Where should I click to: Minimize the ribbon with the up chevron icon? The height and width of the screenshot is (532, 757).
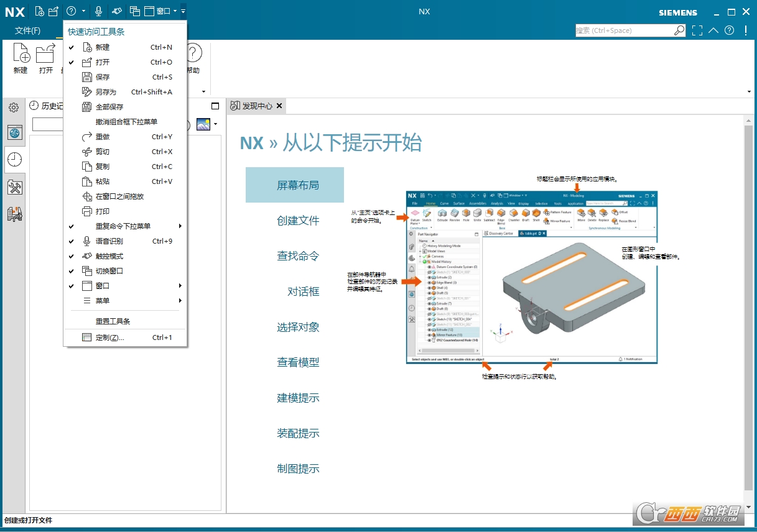click(713, 30)
